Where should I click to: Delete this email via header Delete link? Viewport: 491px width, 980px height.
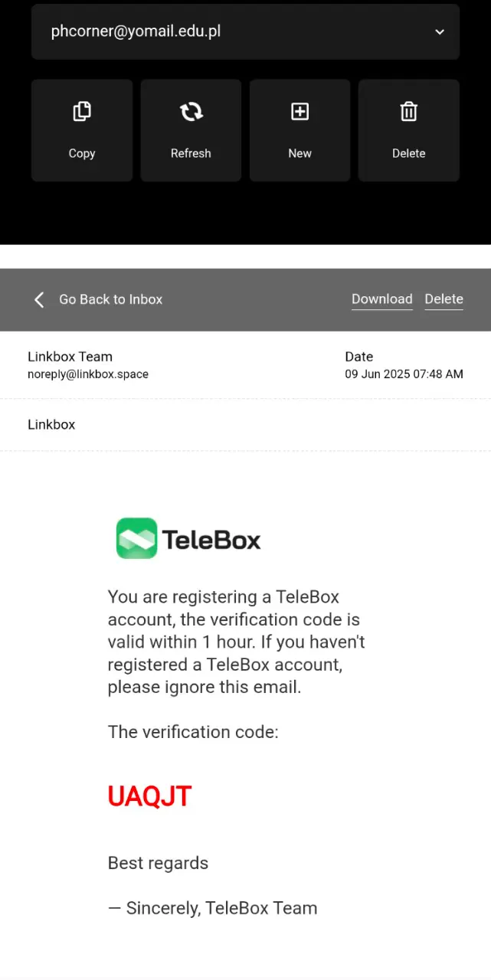(444, 299)
